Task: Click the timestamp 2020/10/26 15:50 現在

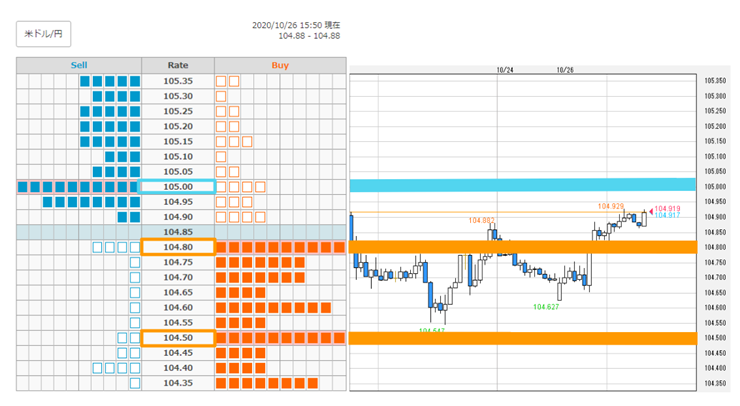Action: point(296,25)
